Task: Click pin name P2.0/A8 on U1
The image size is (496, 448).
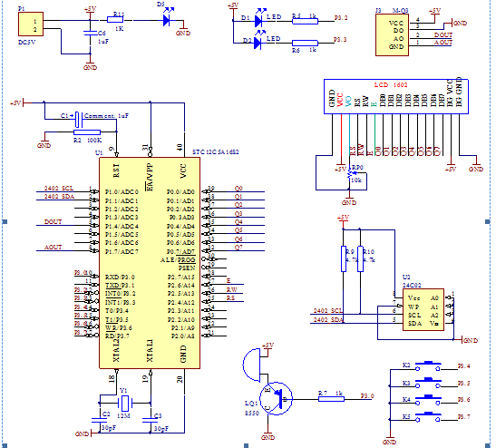Action: (x=183, y=336)
